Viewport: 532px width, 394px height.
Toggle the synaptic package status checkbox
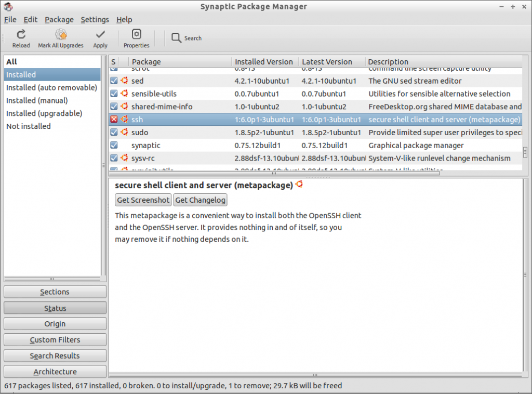(x=114, y=145)
